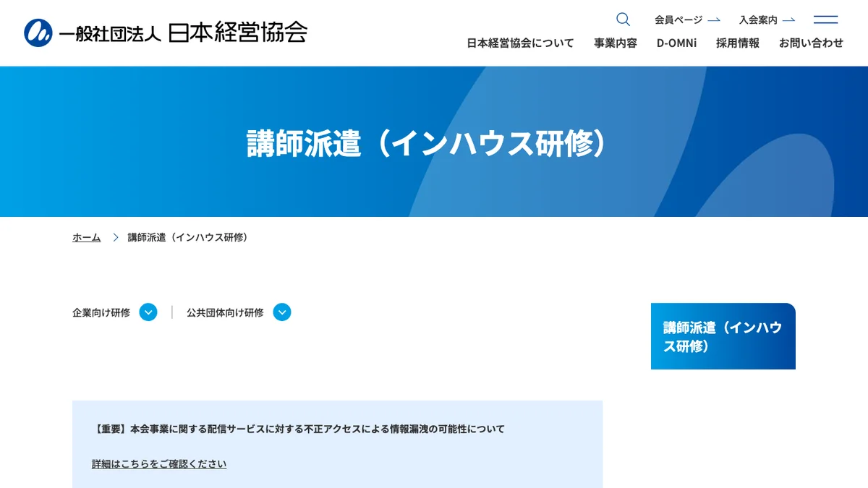Open the D-OMNi menu item

pos(676,43)
